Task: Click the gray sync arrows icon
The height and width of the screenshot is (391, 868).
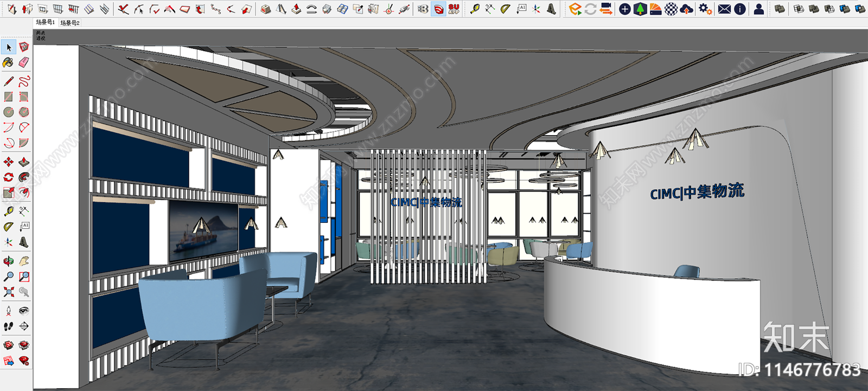Action: point(590,9)
